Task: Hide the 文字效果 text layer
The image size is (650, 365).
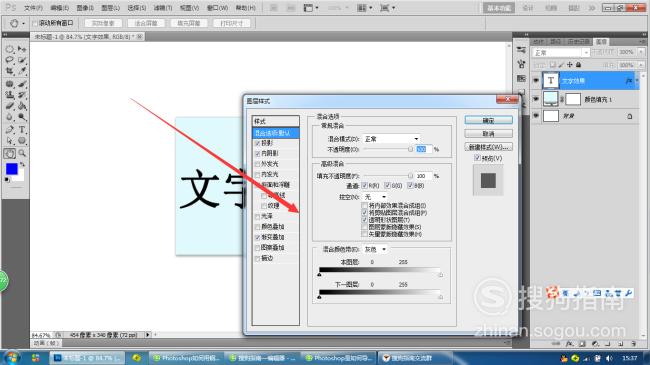Action: click(536, 80)
